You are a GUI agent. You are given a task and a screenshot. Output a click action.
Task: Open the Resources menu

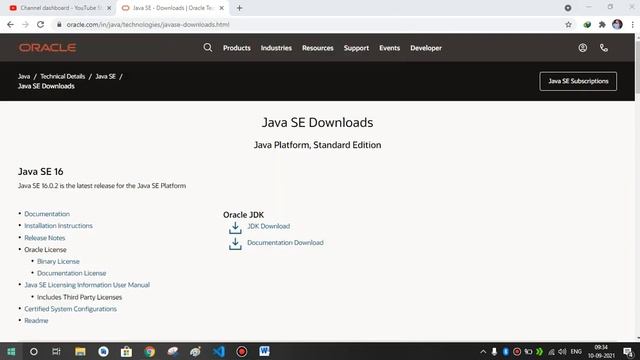(x=318, y=48)
